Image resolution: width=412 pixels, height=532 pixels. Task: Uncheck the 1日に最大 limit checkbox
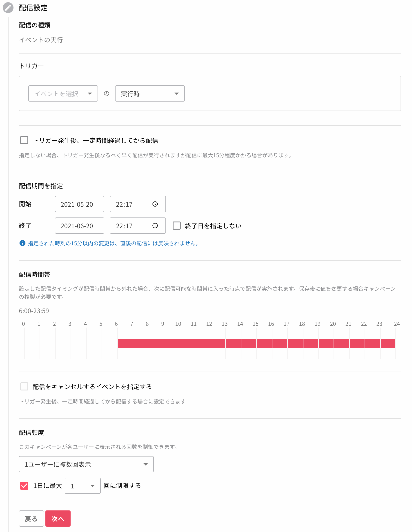24,486
